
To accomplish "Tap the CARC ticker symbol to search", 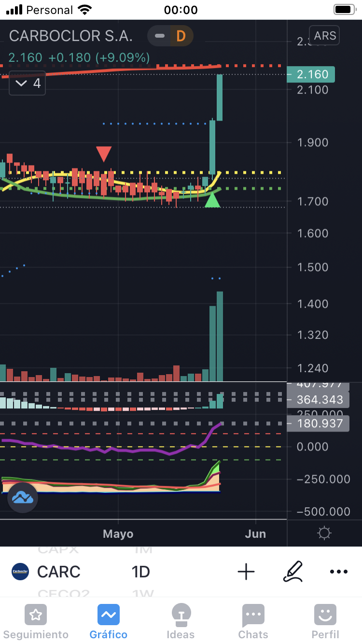I will pyautogui.click(x=59, y=572).
